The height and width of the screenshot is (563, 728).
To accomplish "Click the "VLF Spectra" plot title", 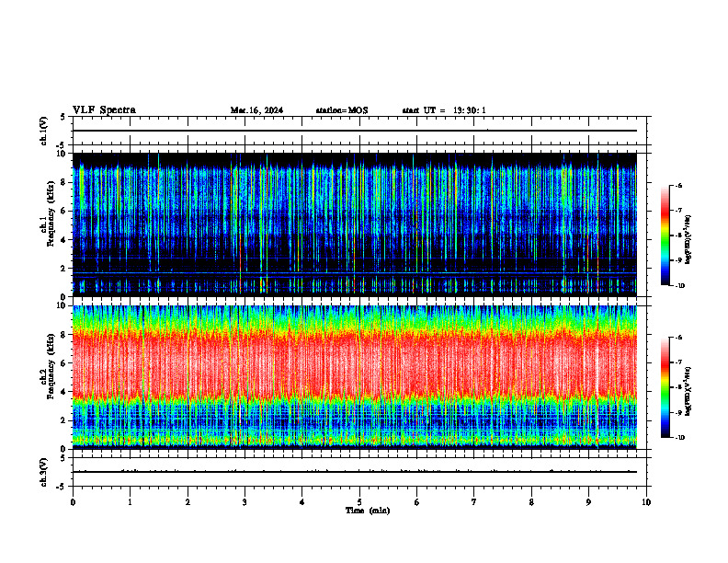I will click(104, 110).
